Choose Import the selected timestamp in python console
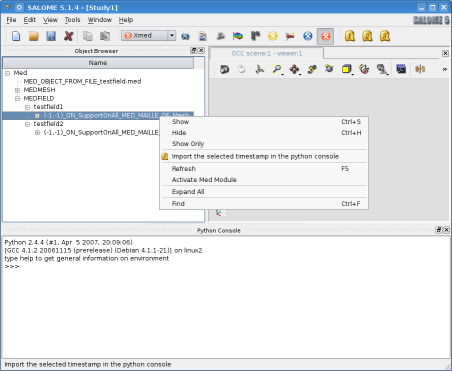Screen dimensions: 452x371 click(x=264, y=156)
